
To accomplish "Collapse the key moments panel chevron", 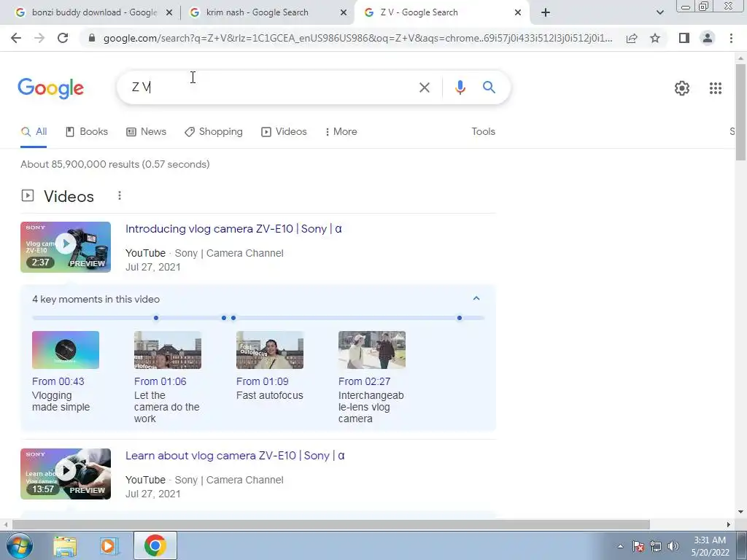I will pyautogui.click(x=476, y=298).
